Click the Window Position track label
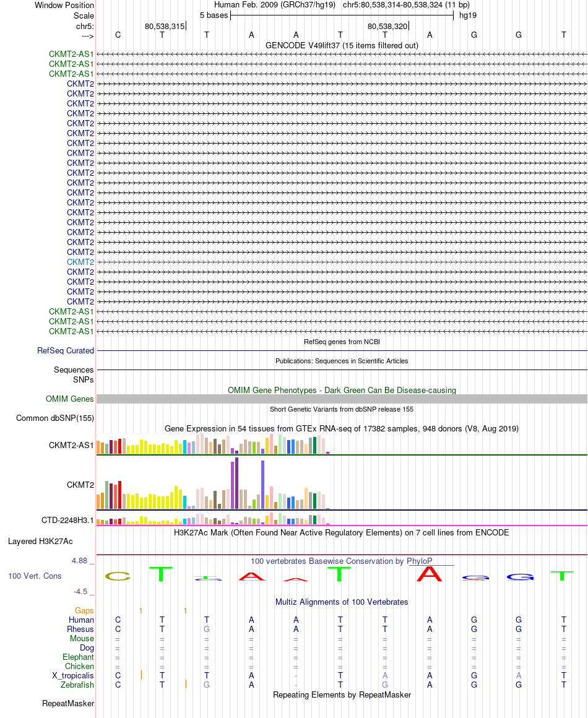The width and height of the screenshot is (588, 718). tap(64, 5)
